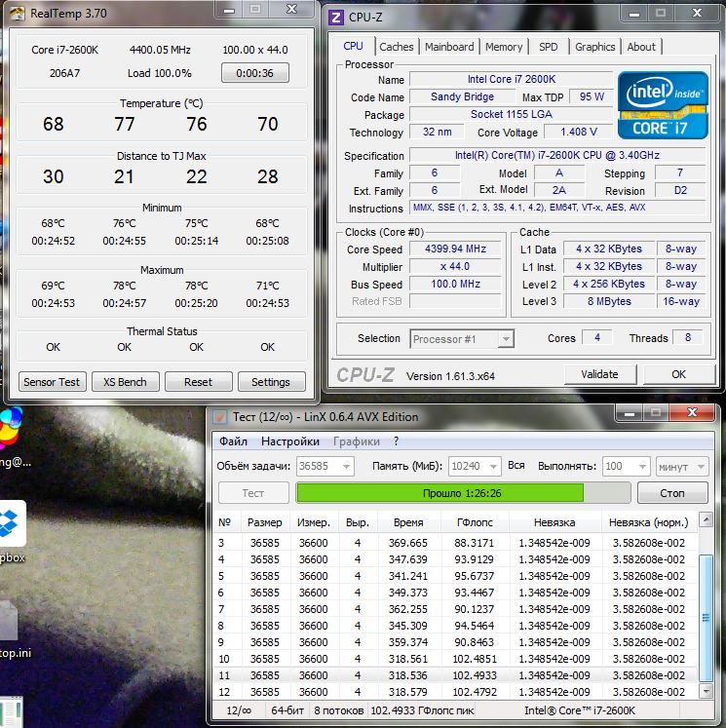Click OK in CPU-Z

coord(678,374)
